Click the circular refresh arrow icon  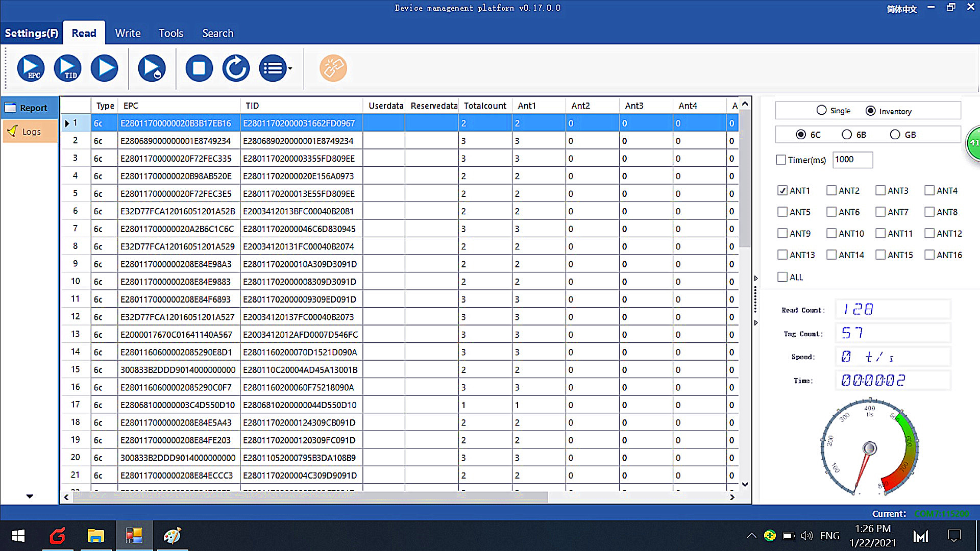(236, 68)
